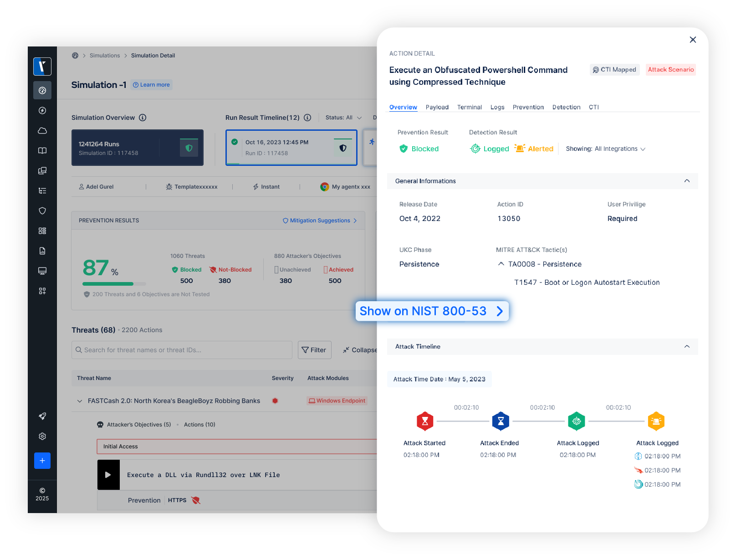Image resolution: width=736 pixels, height=560 pixels.
Task: Click the open book icon in sidebar
Action: 42,151
